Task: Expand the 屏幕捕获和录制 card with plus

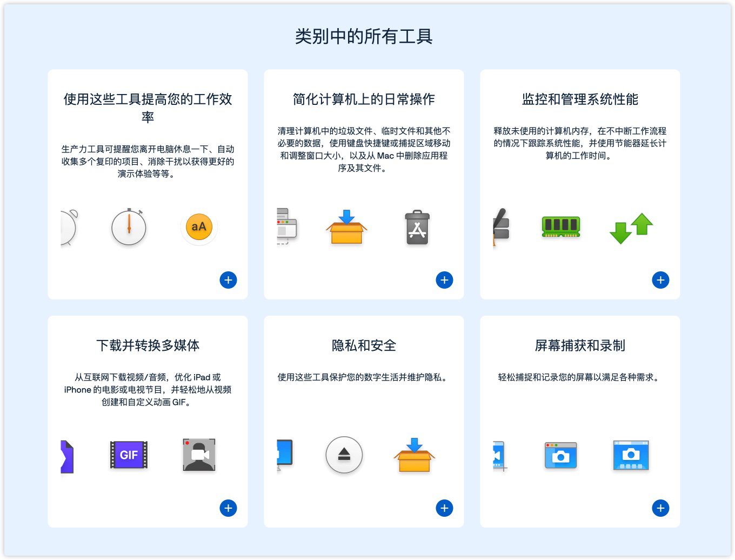Action: 660,508
